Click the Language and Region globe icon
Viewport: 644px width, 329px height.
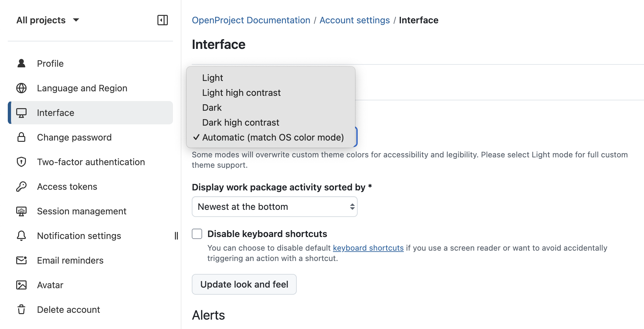click(21, 88)
